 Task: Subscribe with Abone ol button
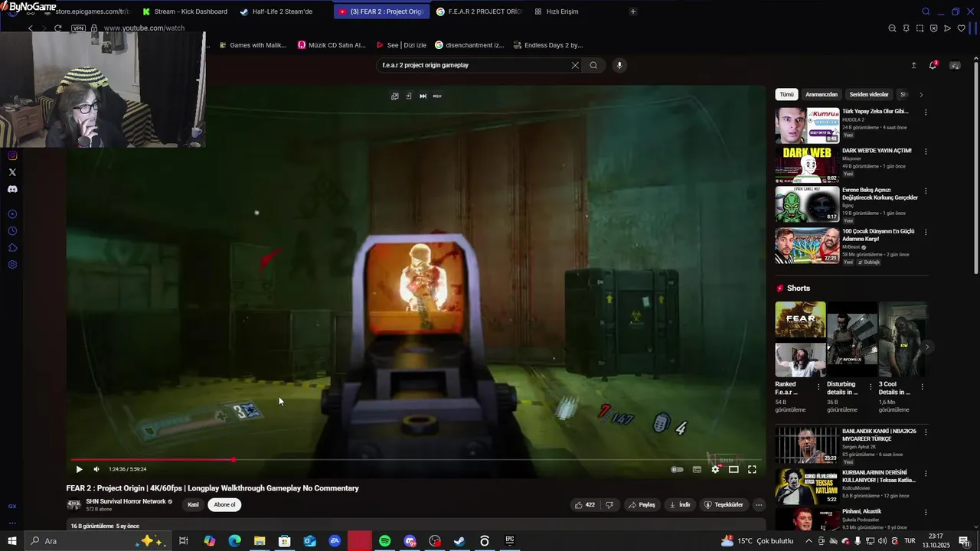225,504
